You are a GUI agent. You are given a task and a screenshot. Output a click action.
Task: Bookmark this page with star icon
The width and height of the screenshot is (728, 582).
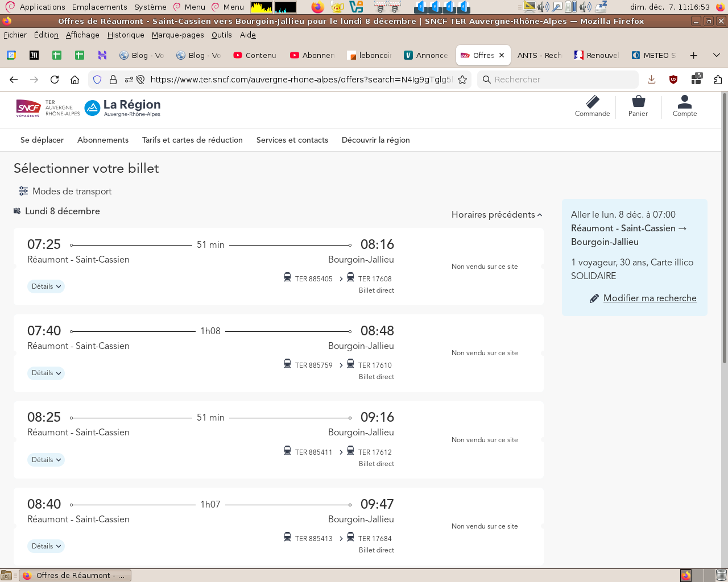pyautogui.click(x=462, y=80)
